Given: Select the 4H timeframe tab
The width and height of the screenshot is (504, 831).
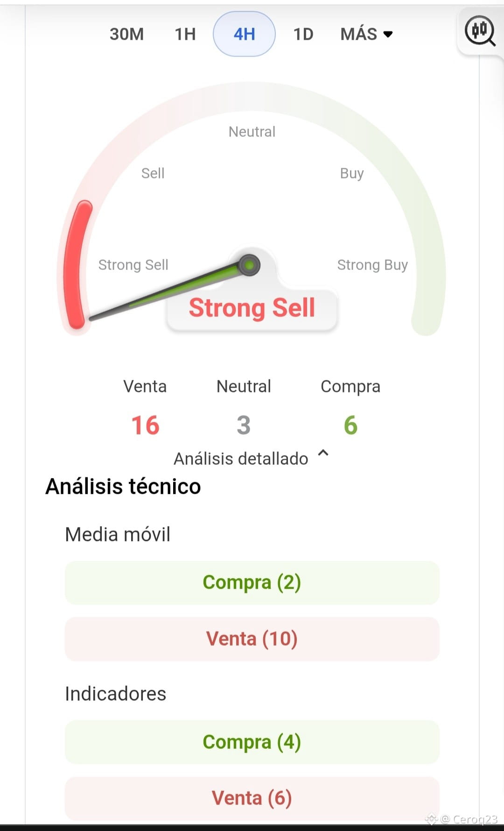Looking at the screenshot, I should [x=244, y=34].
